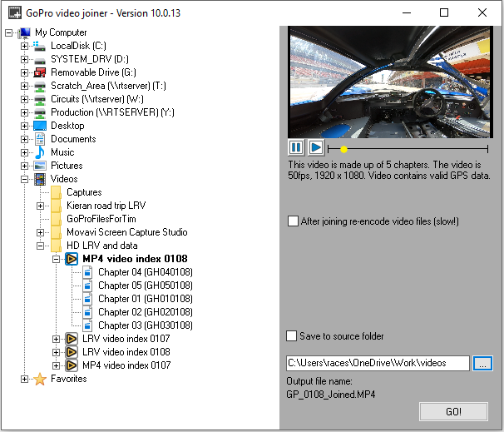The width and height of the screenshot is (504, 432).
Task: Click the yellow marker on playback slider
Action: coord(343,149)
